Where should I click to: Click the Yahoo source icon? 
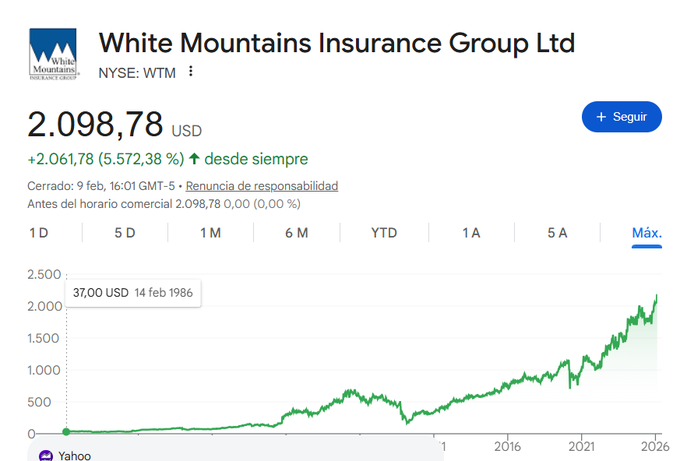coord(46,456)
